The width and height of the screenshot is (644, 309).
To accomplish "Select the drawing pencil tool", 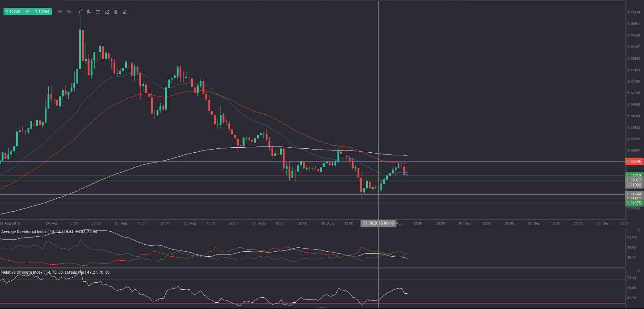I will [x=125, y=12].
